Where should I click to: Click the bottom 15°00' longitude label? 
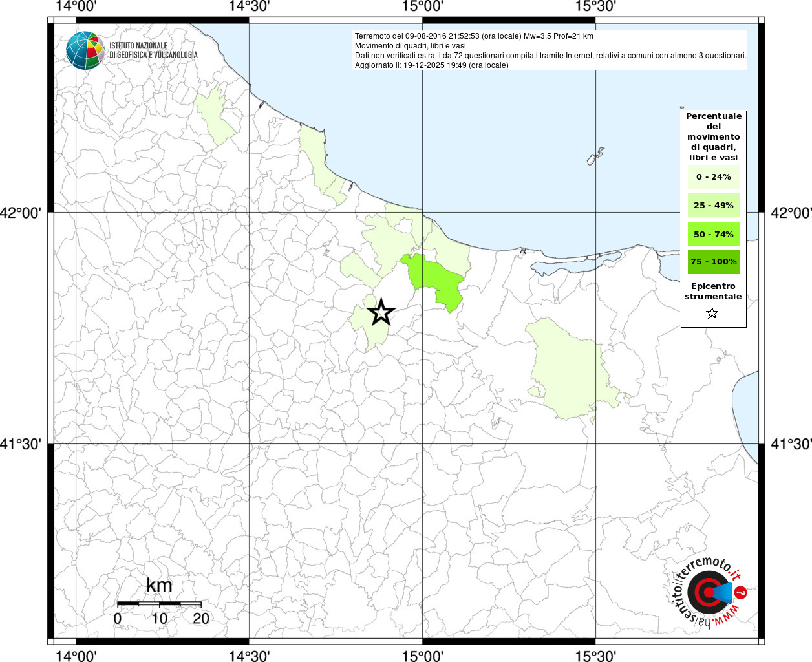coord(423,655)
